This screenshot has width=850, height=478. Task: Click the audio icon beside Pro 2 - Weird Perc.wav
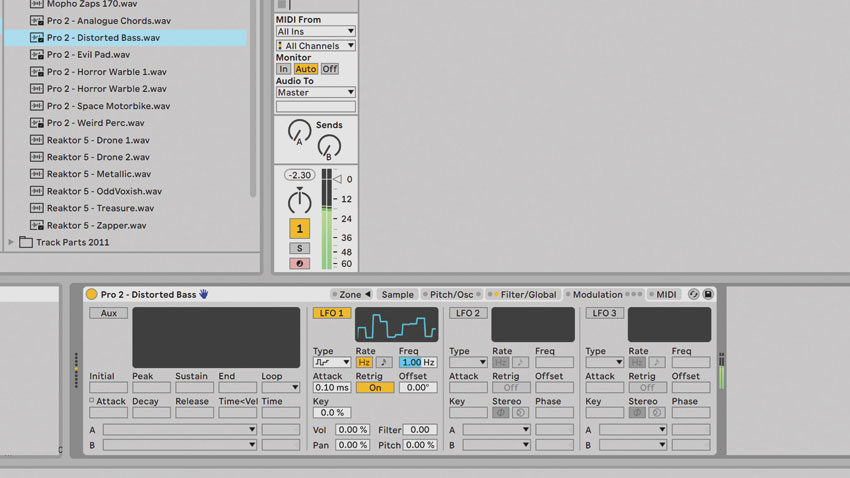tap(36, 123)
